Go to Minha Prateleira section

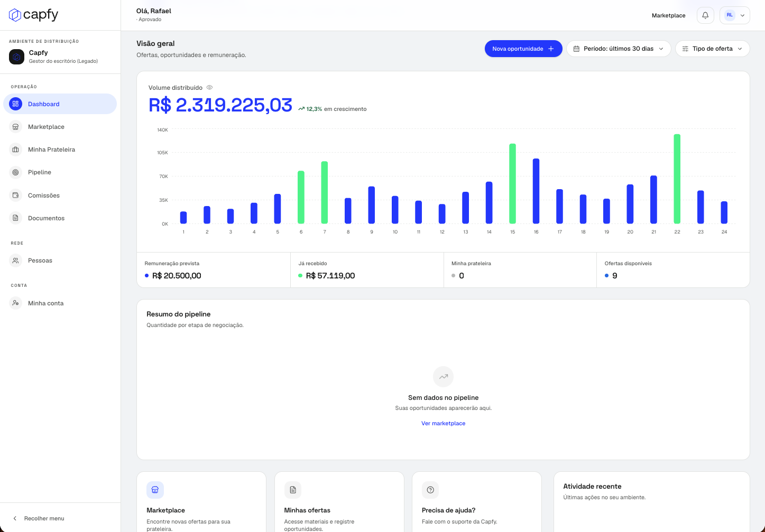coord(60,150)
